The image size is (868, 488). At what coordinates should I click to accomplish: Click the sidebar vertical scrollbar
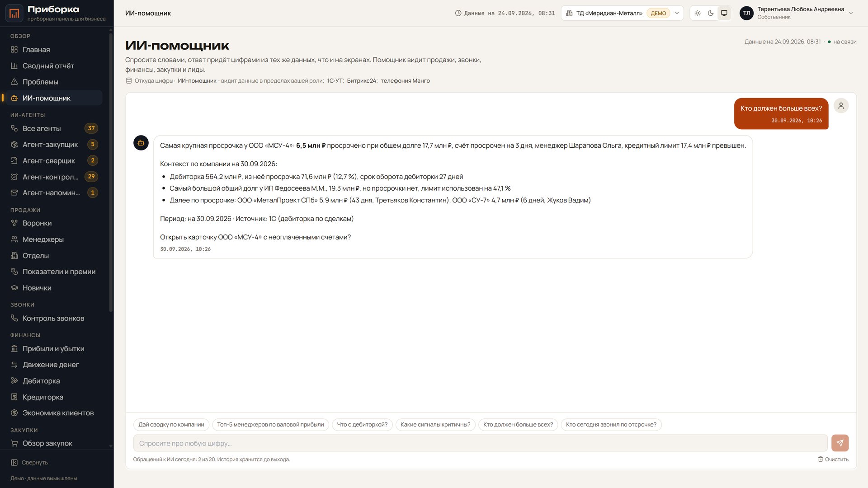pyautogui.click(x=111, y=172)
